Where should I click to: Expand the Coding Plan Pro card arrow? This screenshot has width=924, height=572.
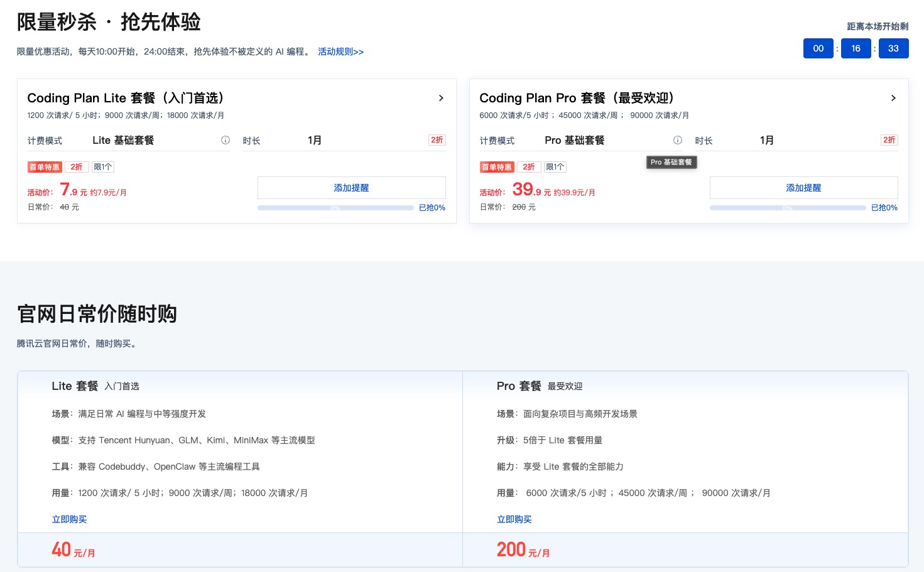click(893, 98)
